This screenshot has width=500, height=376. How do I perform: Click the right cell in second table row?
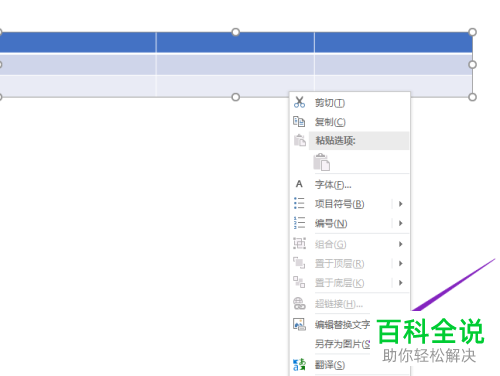coord(393,65)
